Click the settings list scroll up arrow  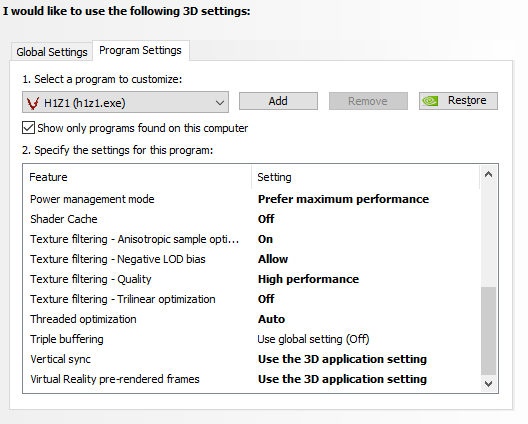pyautogui.click(x=488, y=174)
